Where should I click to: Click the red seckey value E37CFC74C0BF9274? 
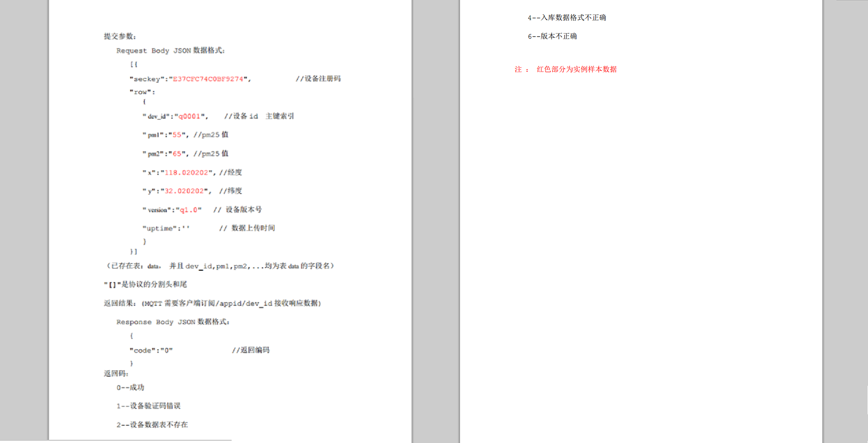coord(208,79)
